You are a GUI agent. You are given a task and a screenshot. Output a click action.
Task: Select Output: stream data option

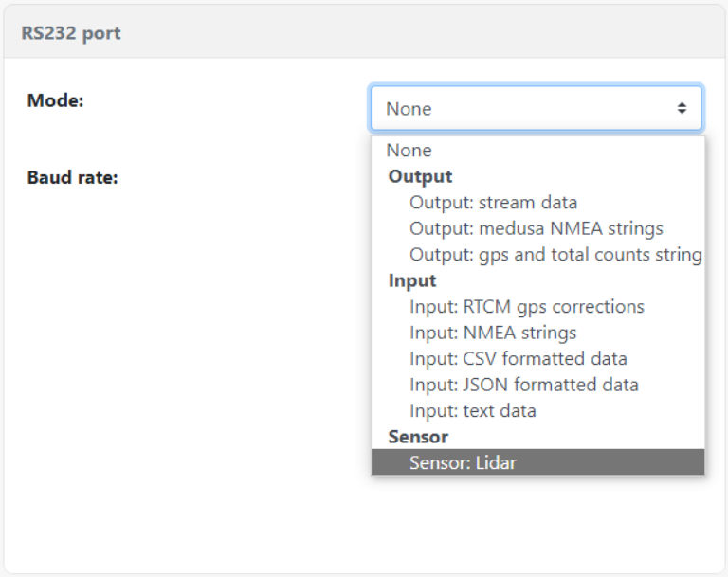(x=493, y=203)
